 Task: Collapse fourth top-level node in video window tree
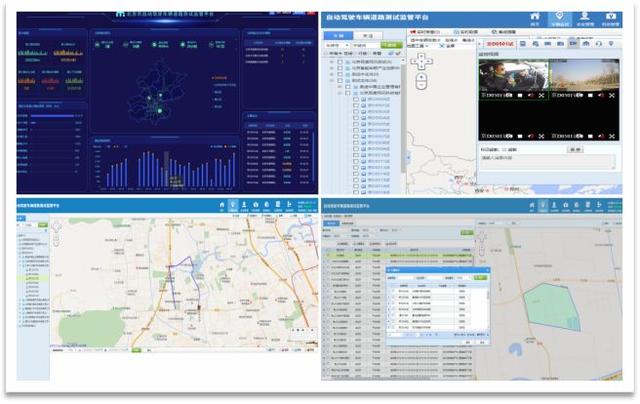click(x=332, y=81)
